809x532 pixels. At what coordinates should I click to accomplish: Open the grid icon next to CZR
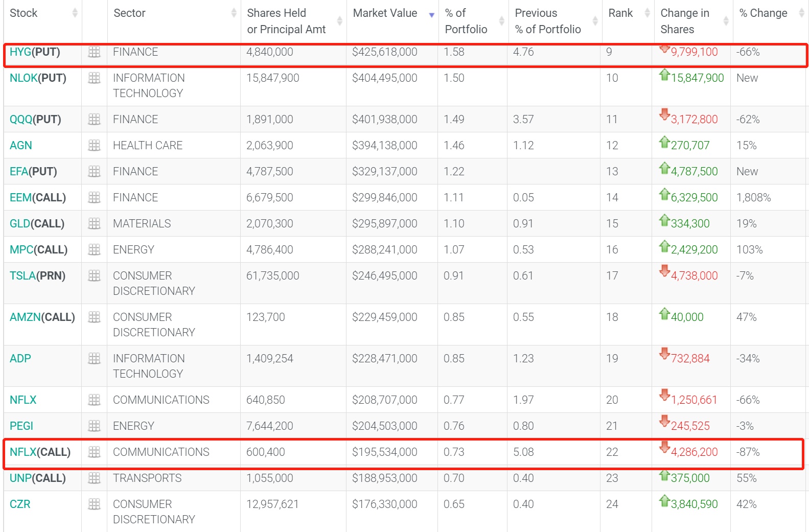point(94,504)
